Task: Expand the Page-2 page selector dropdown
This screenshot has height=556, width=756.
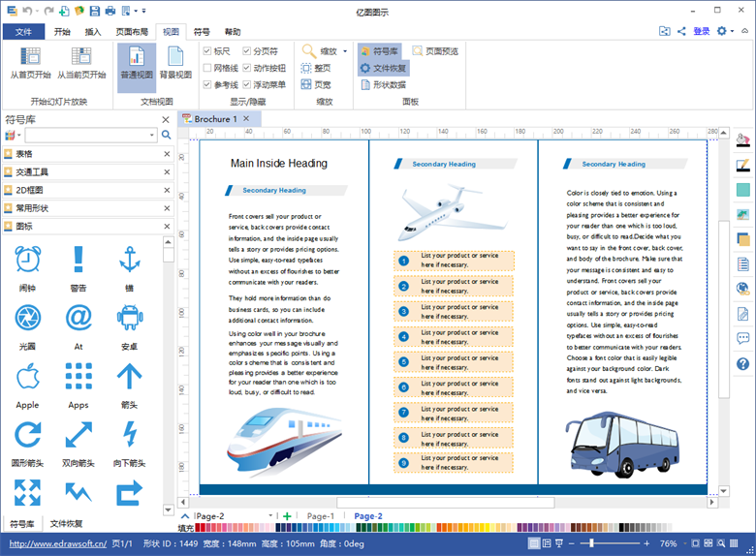Action: pos(270,516)
